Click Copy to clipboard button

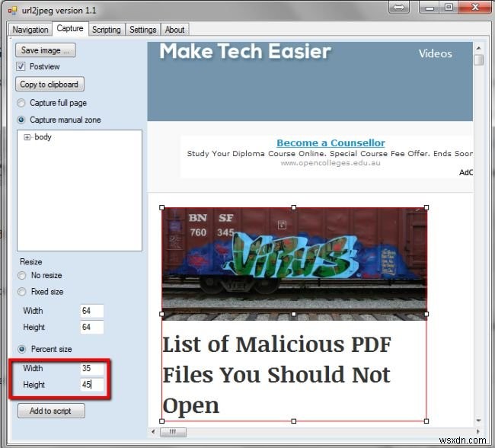point(49,84)
